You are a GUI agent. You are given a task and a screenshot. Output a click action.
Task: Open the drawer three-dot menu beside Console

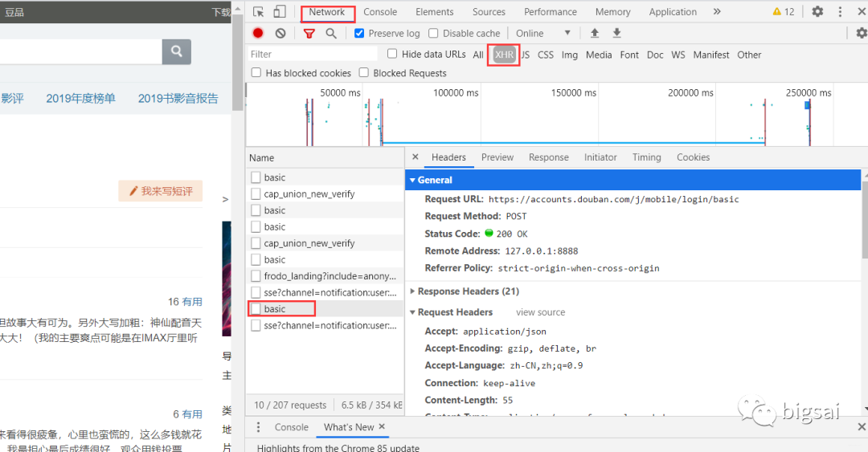pyautogui.click(x=258, y=427)
